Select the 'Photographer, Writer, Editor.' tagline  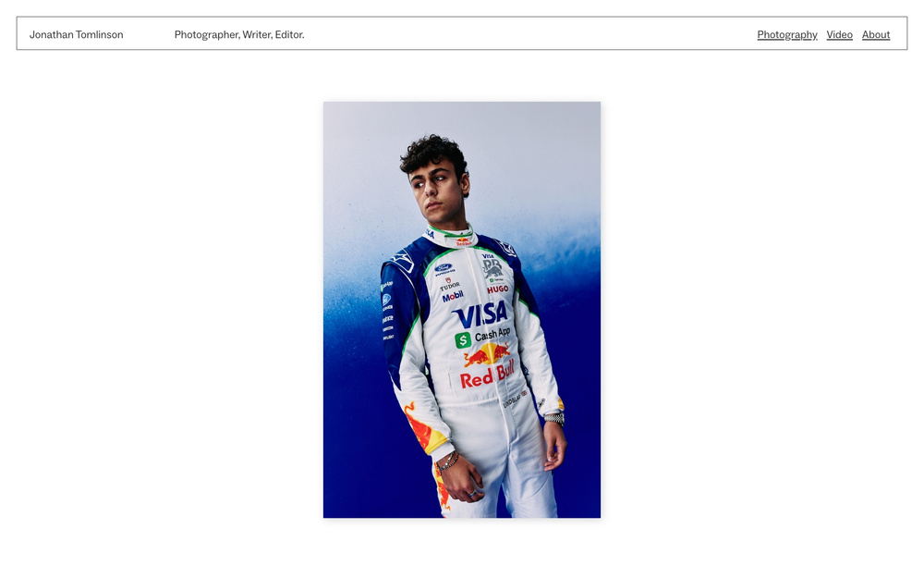click(239, 35)
